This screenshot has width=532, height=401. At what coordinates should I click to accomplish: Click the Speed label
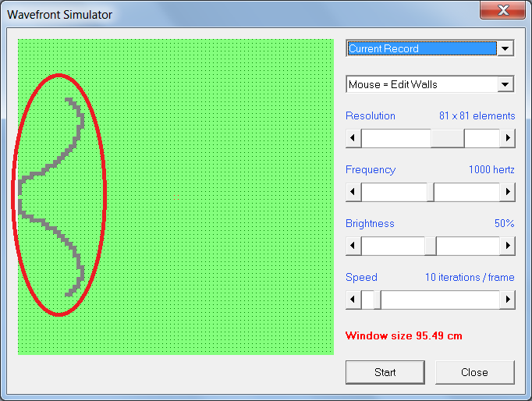361,277
